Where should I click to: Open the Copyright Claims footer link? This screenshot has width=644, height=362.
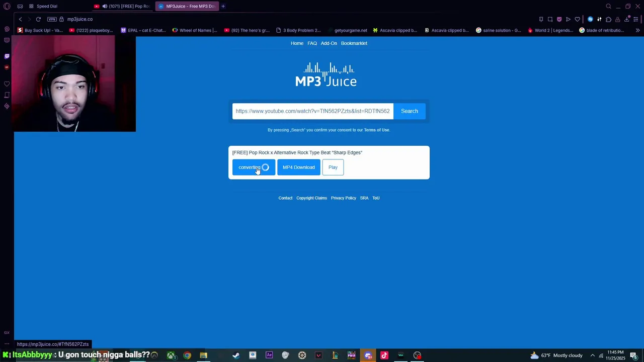tap(311, 198)
